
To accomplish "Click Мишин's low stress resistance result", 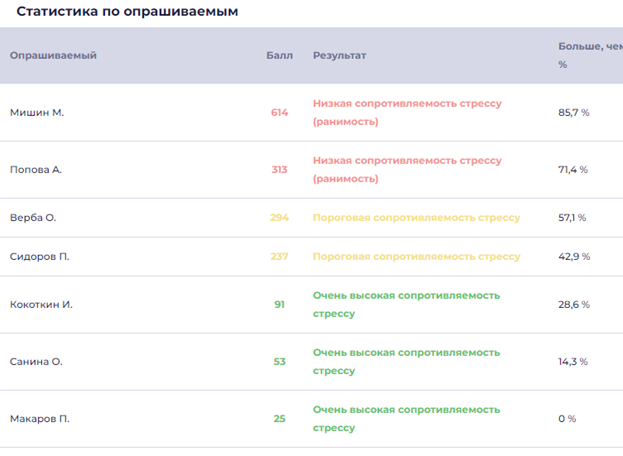I will click(407, 112).
